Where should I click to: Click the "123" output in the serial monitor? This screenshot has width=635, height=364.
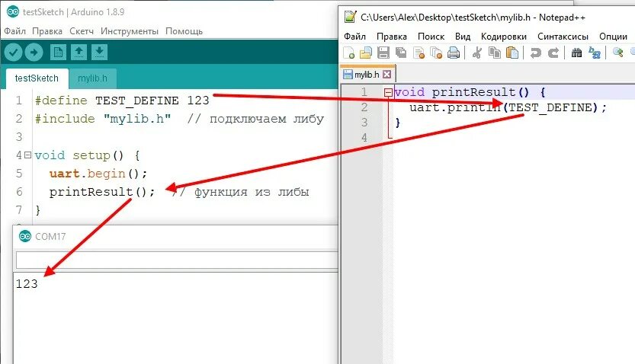(x=27, y=284)
